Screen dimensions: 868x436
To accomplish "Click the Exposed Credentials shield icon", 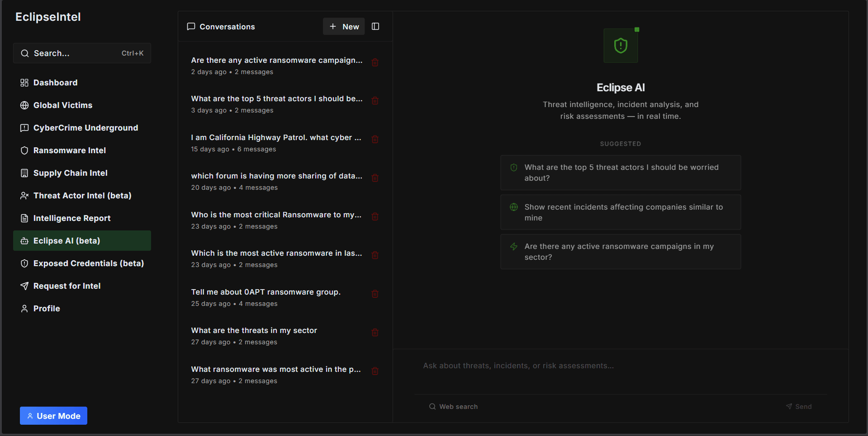I will 24,263.
